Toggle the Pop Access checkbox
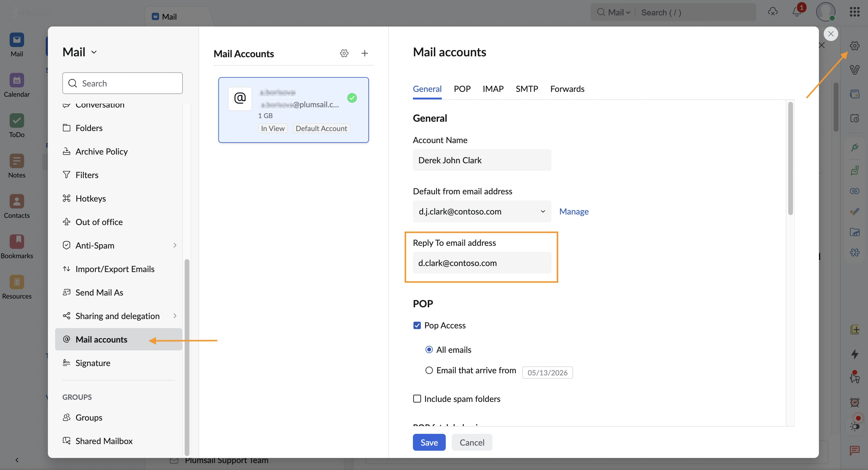Screen dimensions: 868x470 click(x=417, y=325)
